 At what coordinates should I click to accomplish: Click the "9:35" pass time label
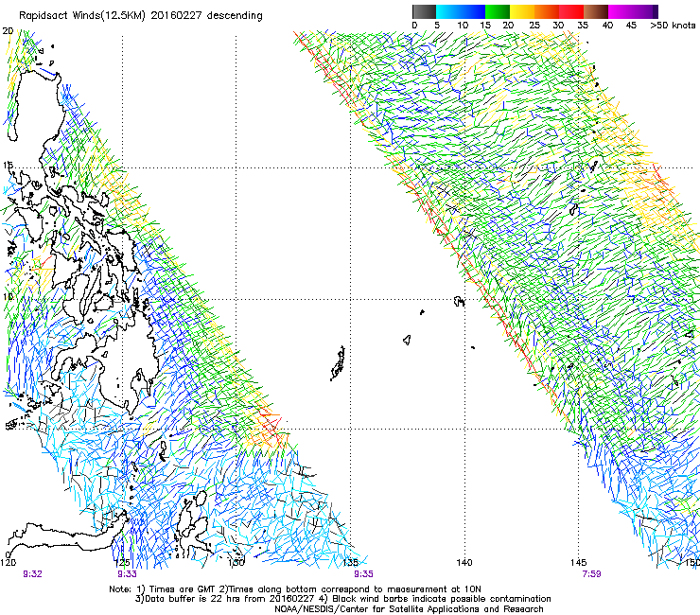363,574
